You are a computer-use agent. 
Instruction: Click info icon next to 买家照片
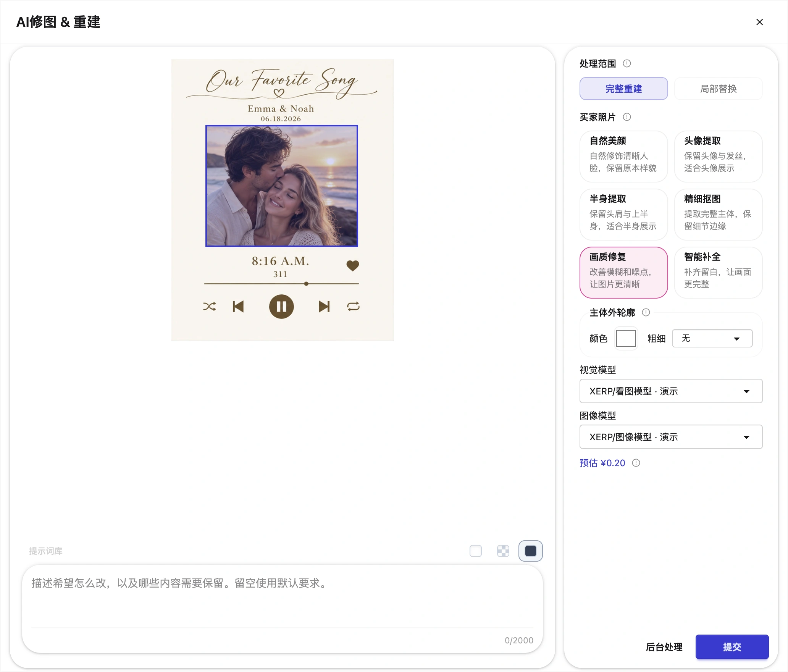coord(627,117)
